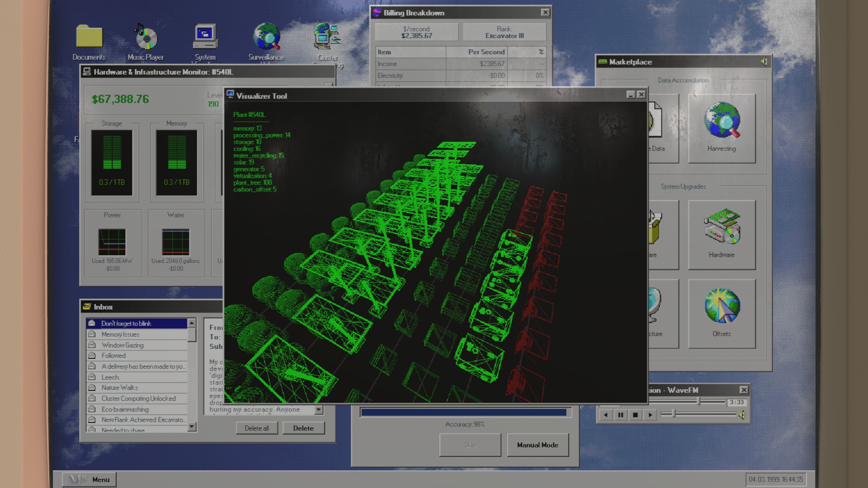Open Harvesting in the Marketplace

tap(722, 128)
